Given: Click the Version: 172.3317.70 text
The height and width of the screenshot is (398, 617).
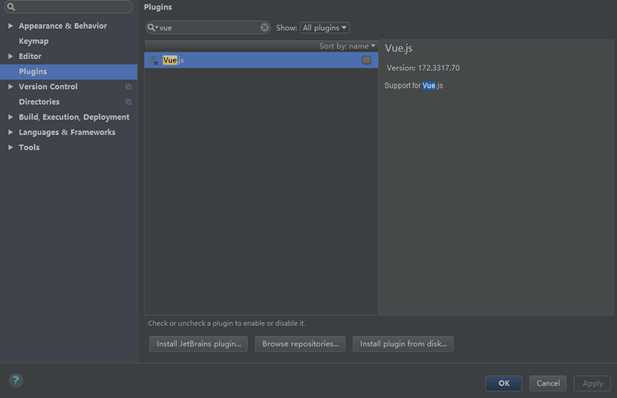Looking at the screenshot, I should (423, 68).
